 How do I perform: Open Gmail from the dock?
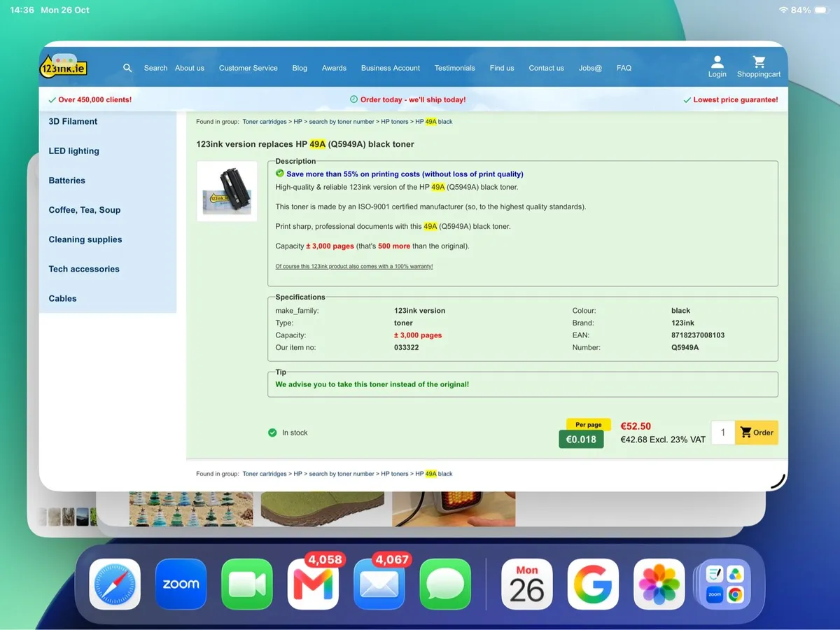pyautogui.click(x=313, y=584)
